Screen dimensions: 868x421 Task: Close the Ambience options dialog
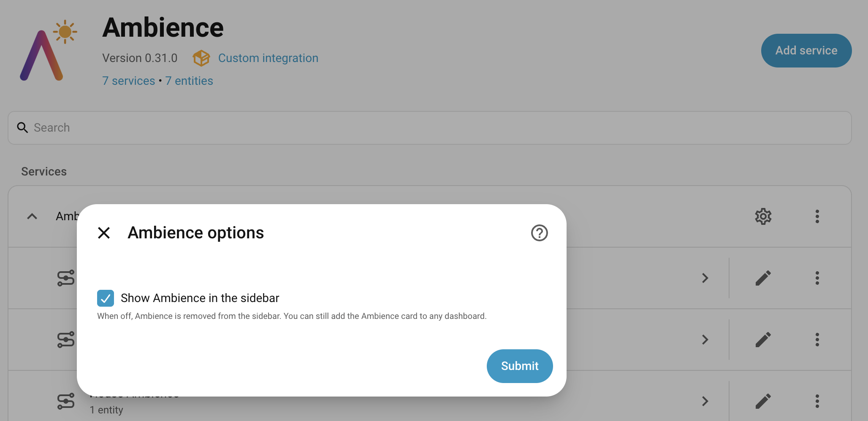click(x=104, y=233)
